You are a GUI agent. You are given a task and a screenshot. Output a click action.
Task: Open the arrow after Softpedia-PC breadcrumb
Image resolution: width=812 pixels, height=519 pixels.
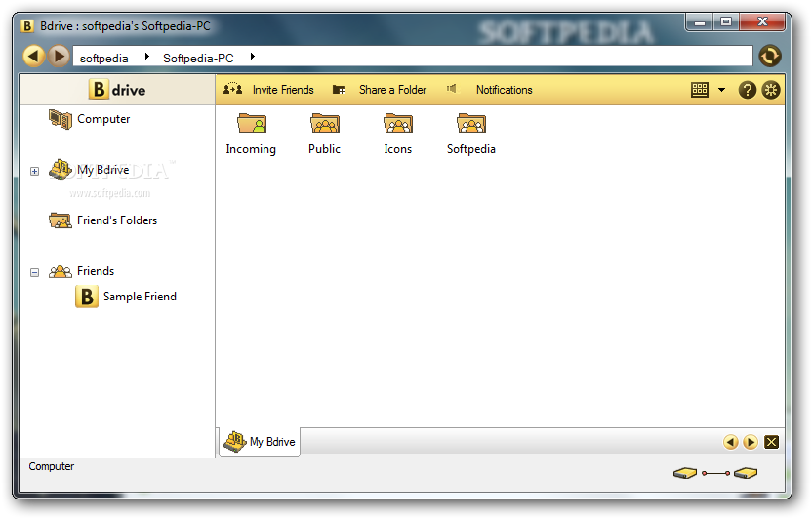click(x=252, y=56)
